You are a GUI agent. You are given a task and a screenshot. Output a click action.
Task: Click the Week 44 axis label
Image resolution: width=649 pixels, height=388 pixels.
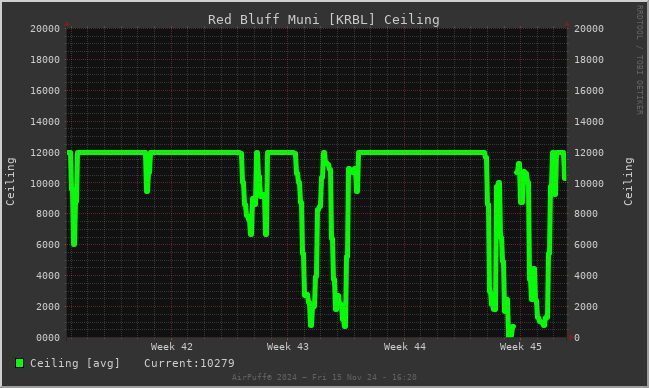pyautogui.click(x=404, y=347)
